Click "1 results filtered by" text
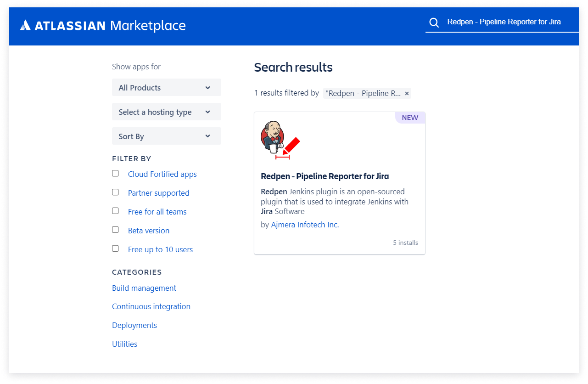The image size is (588, 384). tap(287, 93)
